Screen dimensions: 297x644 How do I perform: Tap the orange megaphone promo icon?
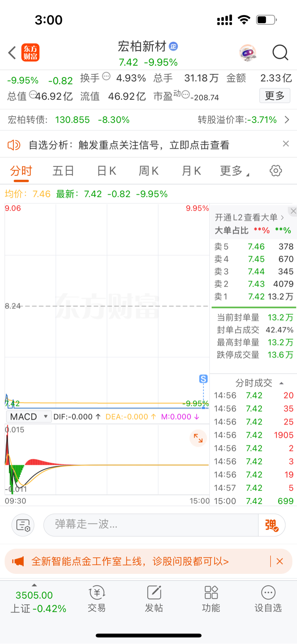pos(18,561)
